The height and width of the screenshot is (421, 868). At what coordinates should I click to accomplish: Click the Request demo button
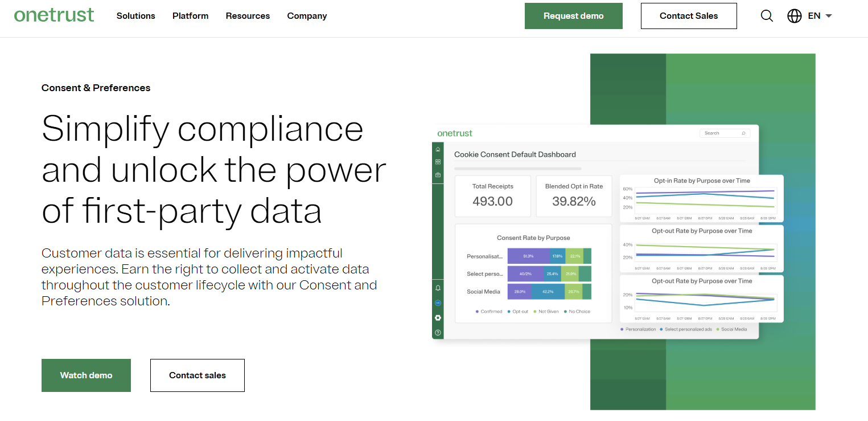[574, 16]
